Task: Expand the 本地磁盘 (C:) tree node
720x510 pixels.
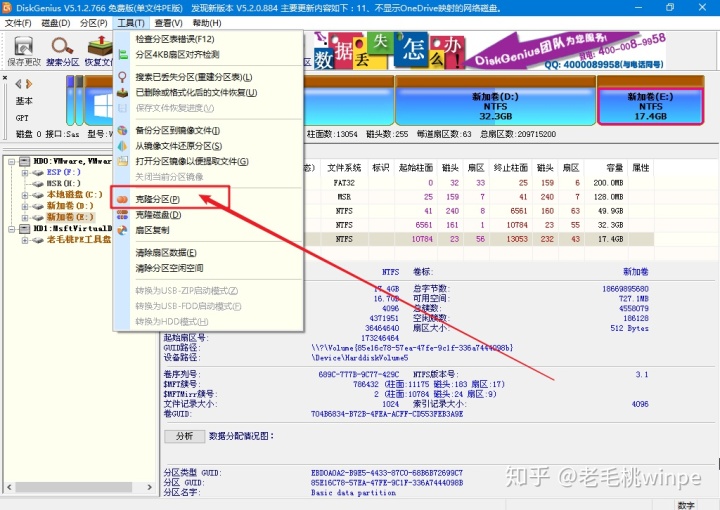Action: click(x=24, y=195)
